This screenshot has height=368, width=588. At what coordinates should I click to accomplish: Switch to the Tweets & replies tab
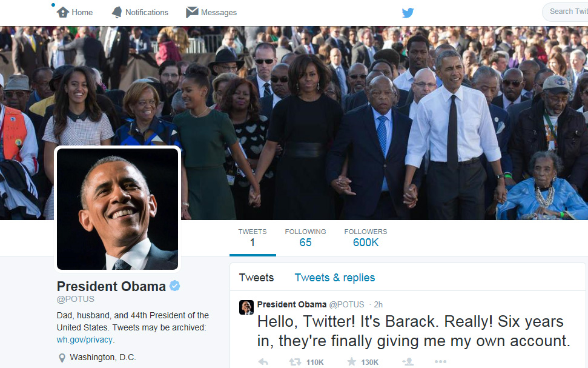[334, 278]
